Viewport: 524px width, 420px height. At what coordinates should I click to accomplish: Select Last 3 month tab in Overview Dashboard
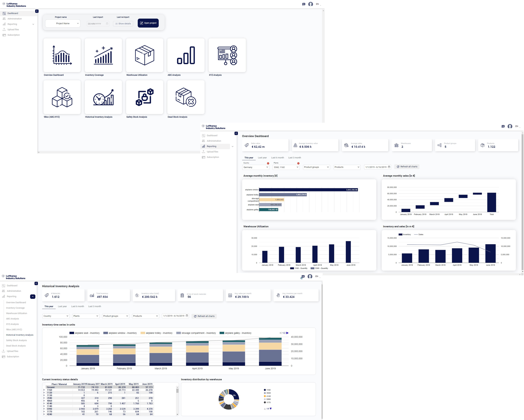(x=294, y=158)
